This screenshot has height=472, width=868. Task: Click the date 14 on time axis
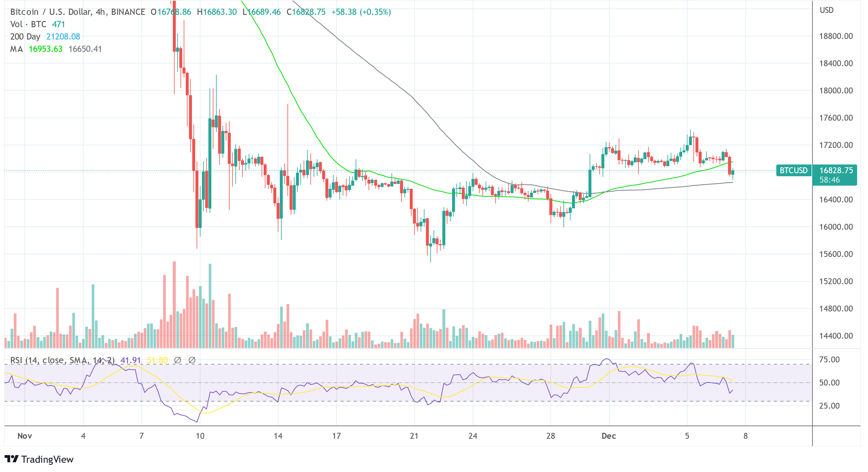278,436
